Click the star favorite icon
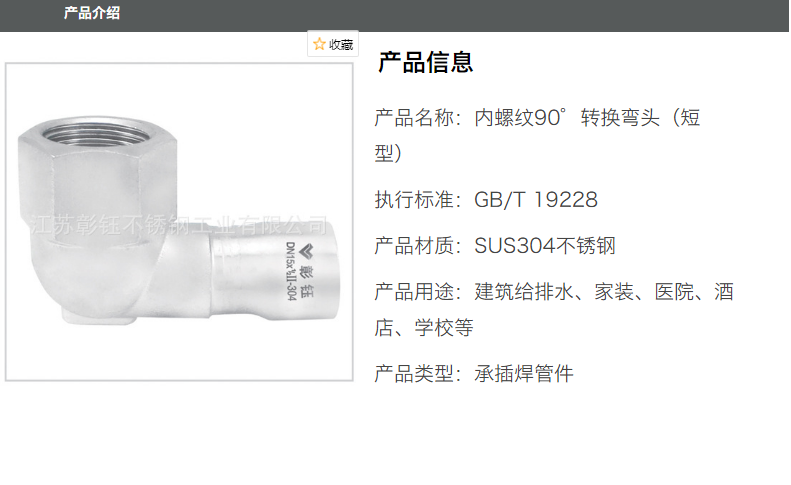 tap(319, 44)
